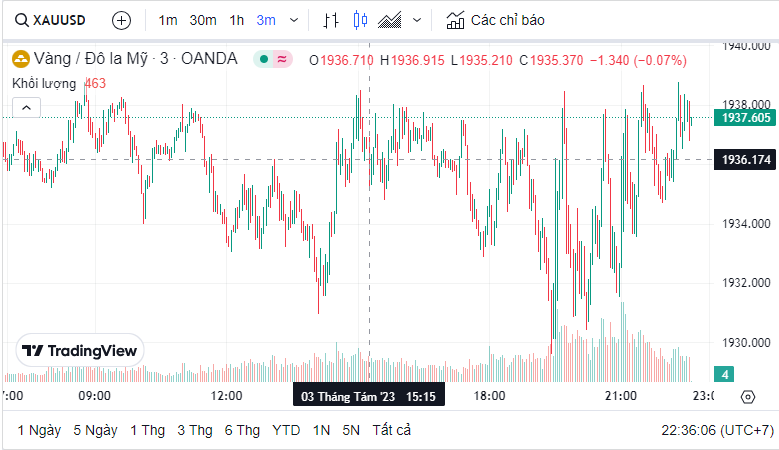The image size is (779, 450).
Task: Click the XAUUSD symbol search box
Action: tap(50, 20)
